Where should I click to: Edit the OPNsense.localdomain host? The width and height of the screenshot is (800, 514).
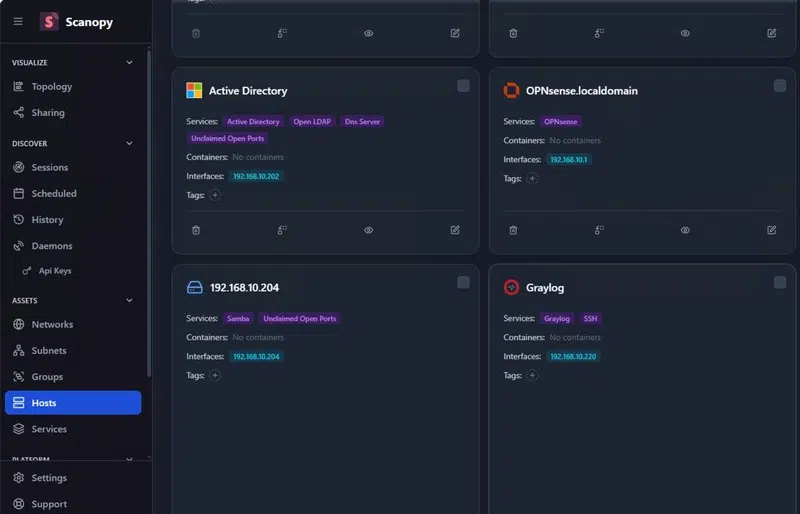[x=771, y=230]
